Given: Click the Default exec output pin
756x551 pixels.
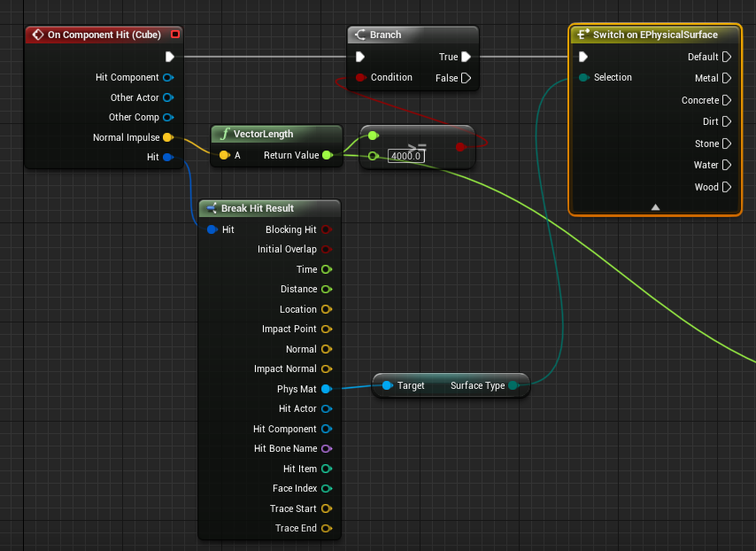Looking at the screenshot, I should 727,57.
